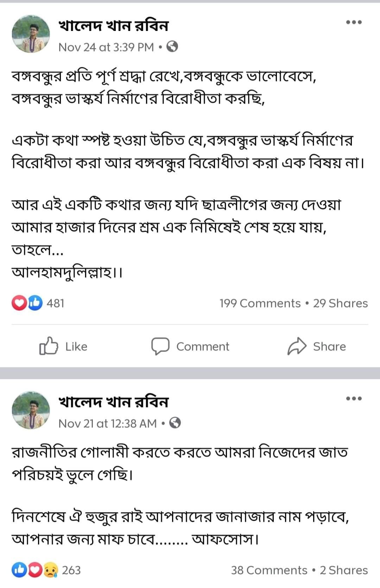Open the second post's three-dot options menu
The height and width of the screenshot is (588, 380).
(354, 398)
